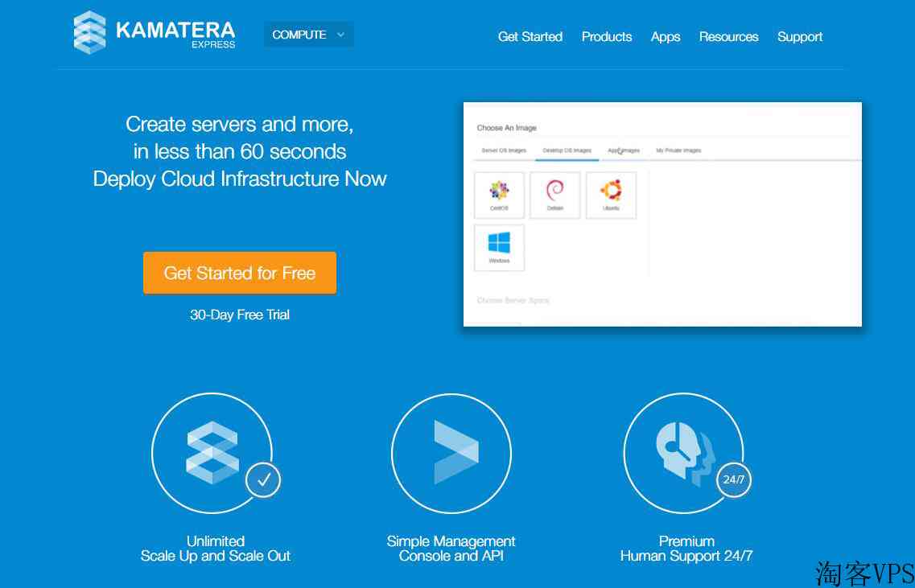Open the Products menu
This screenshot has width=915, height=588.
[607, 37]
